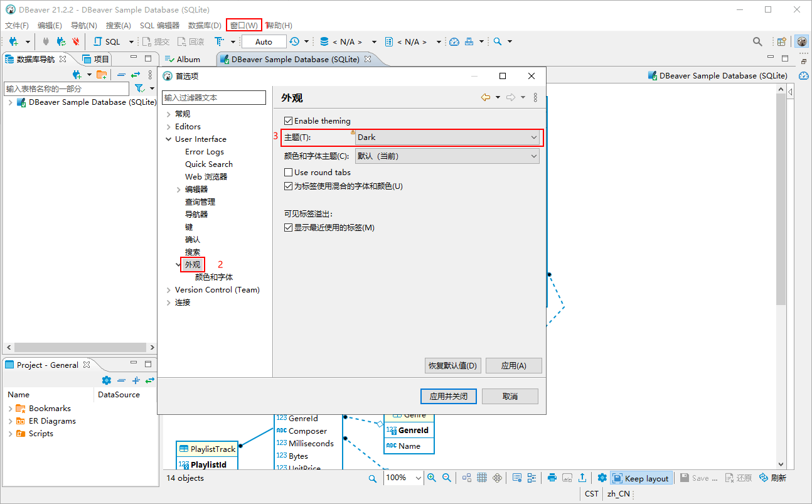
Task: Click the new connection plug icon in main toolbar
Action: coord(14,41)
